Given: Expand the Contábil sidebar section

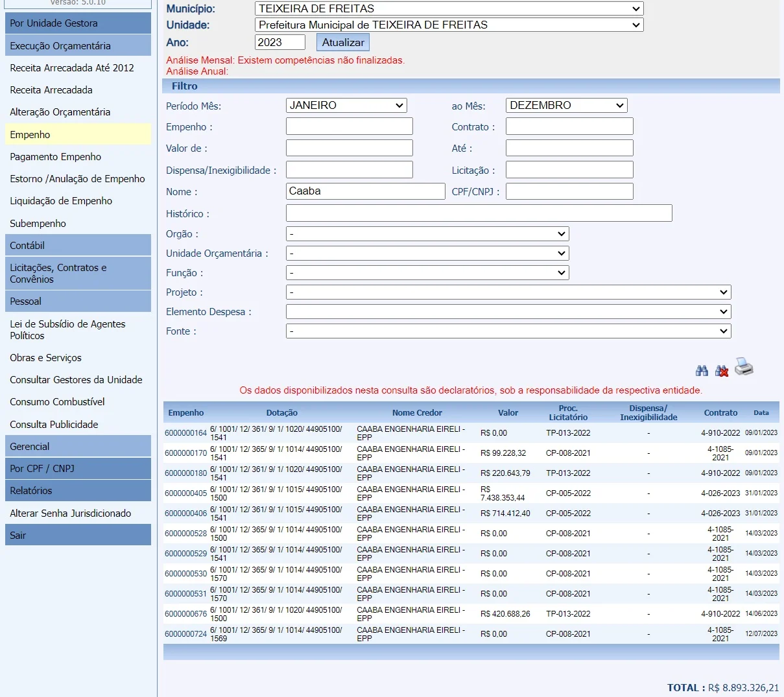Looking at the screenshot, I should click(78, 246).
